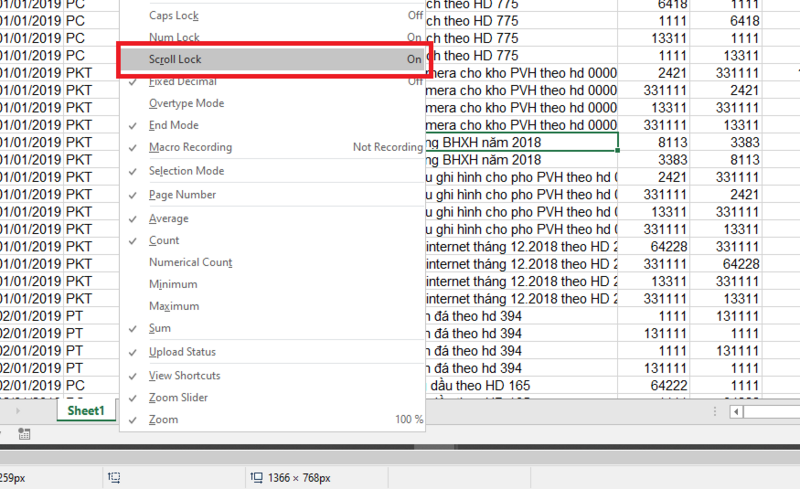Uncheck Selection Mode option
This screenshot has height=489, width=800.
click(x=272, y=171)
